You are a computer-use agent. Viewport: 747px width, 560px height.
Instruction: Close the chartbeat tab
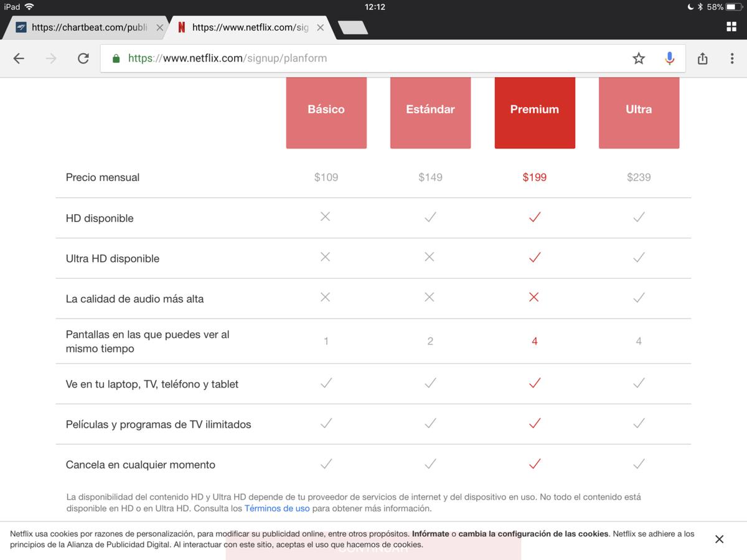(x=160, y=27)
